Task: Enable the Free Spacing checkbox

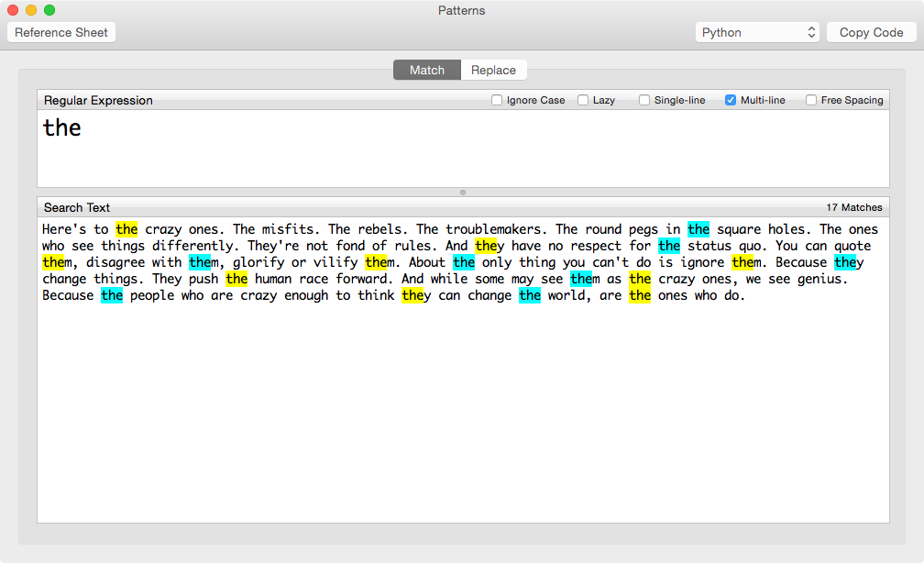Action: point(811,100)
